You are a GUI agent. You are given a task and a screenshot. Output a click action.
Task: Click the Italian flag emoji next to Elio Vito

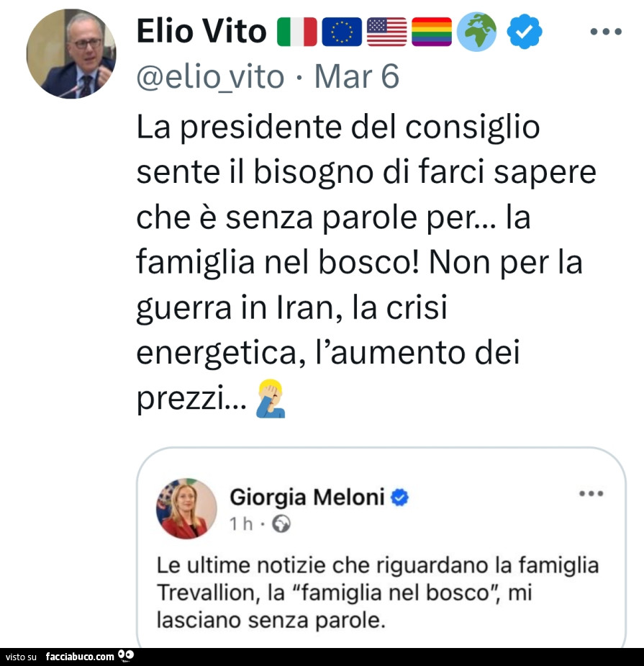coord(298,32)
